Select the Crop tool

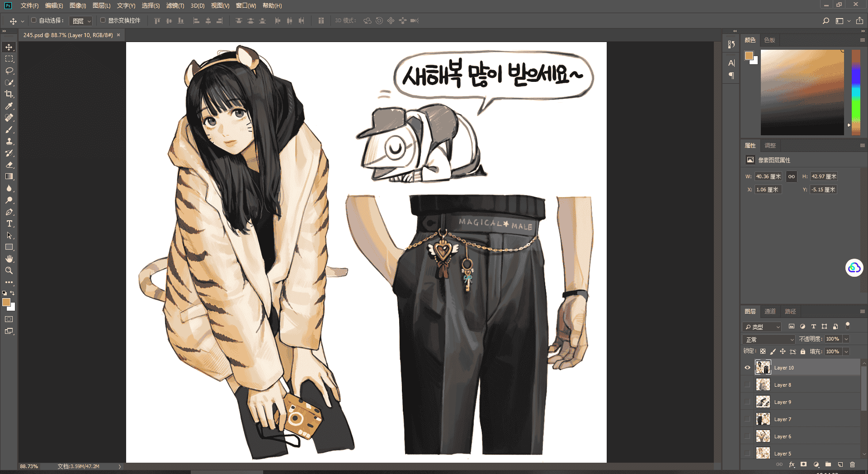click(9, 94)
